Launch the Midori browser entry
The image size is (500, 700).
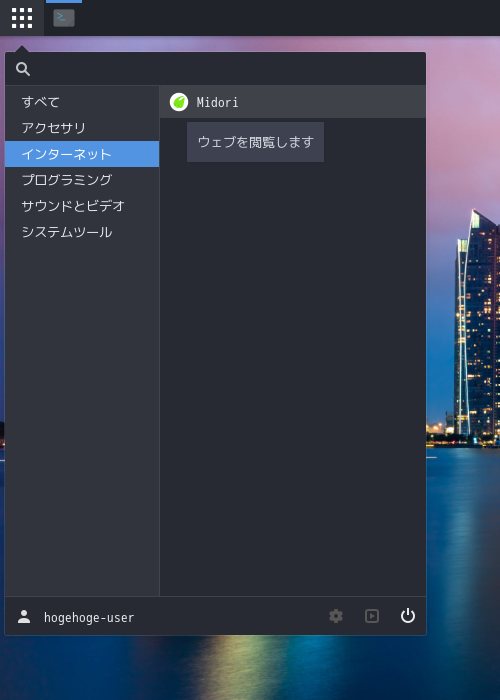[293, 102]
